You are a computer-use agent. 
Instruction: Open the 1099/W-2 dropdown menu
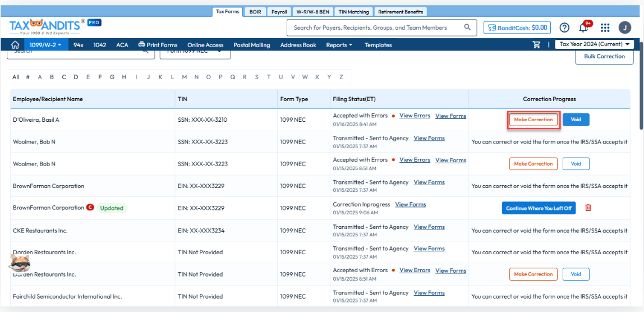point(45,45)
